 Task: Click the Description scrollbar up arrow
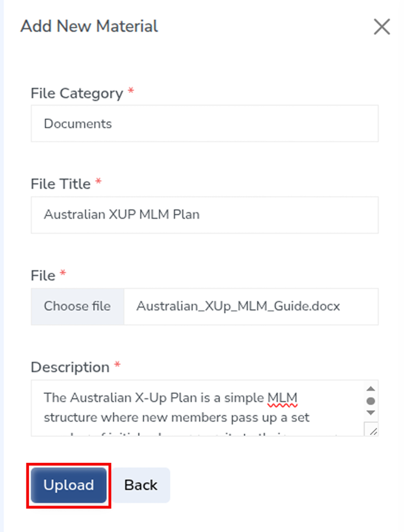click(371, 389)
